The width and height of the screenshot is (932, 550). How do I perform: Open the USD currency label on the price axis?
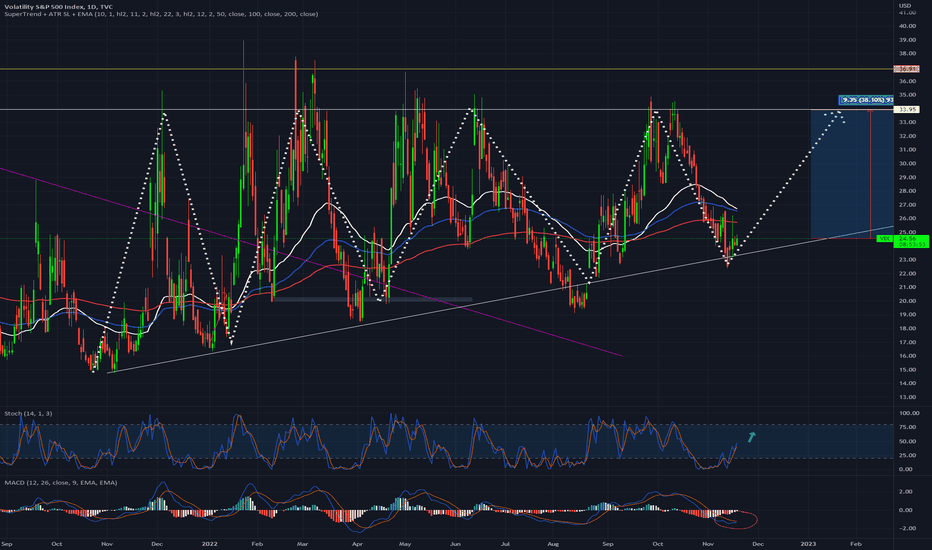[x=905, y=6]
